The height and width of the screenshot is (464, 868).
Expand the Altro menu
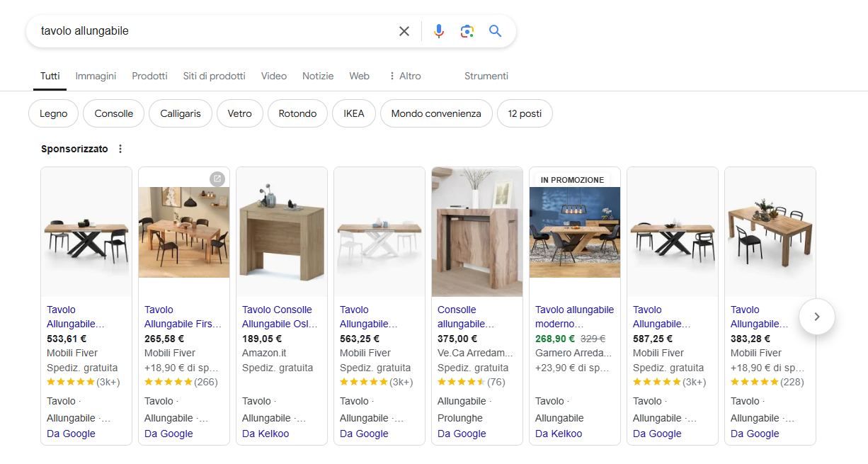point(404,76)
